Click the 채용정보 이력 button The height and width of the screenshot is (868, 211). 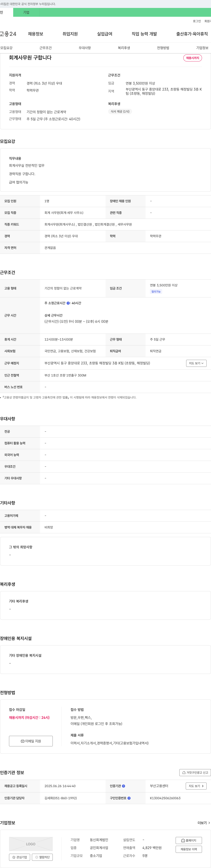tap(189, 849)
